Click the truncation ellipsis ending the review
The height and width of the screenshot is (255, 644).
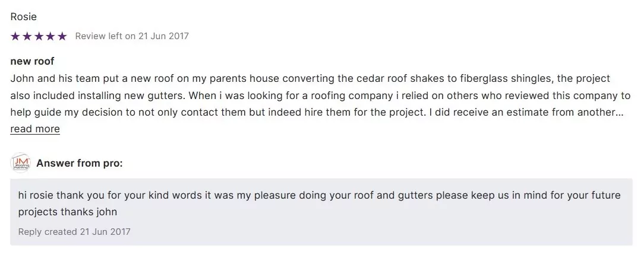click(x=620, y=112)
